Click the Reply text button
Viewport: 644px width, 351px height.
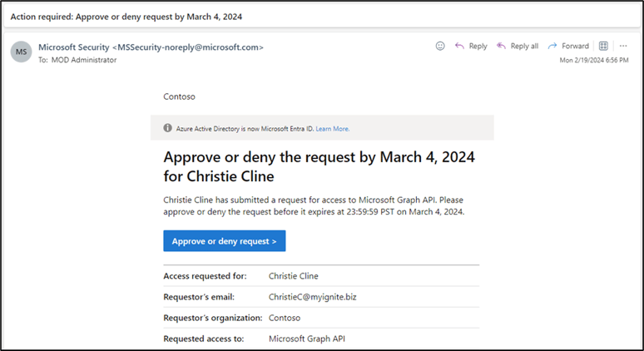478,46
